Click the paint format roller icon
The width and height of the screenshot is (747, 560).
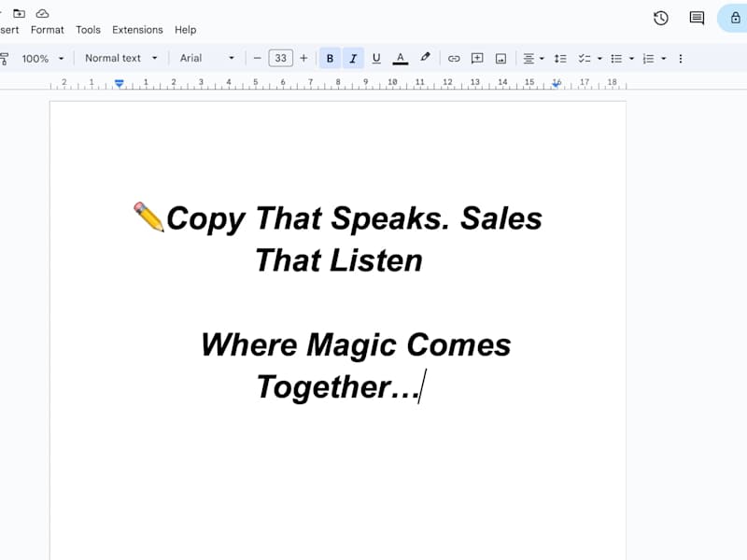(x=5, y=59)
